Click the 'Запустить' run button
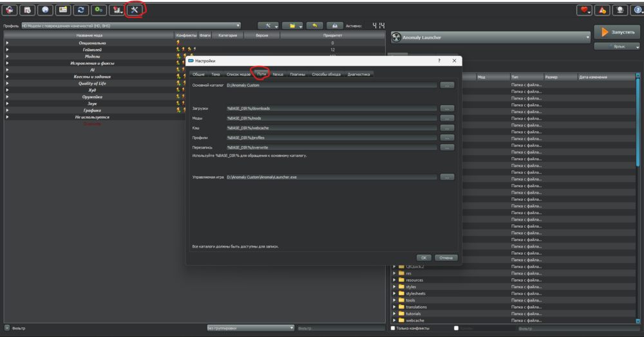This screenshot has height=337, width=644. click(616, 32)
